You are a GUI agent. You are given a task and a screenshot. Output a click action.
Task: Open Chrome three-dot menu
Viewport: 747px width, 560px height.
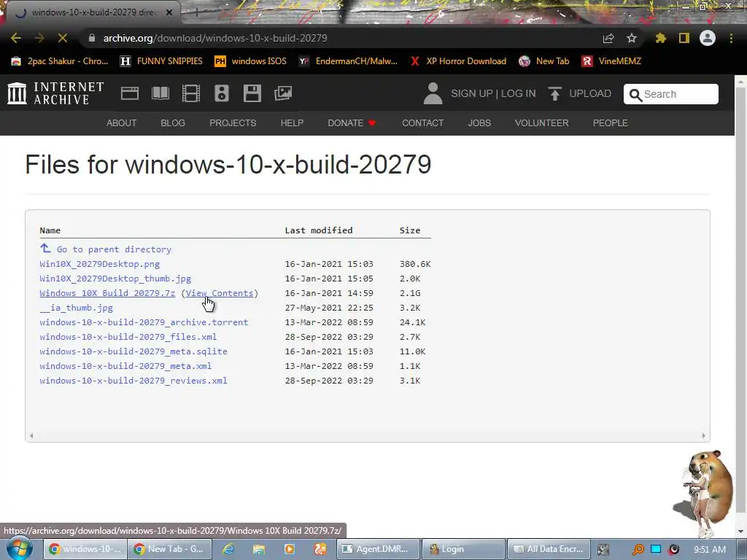click(731, 38)
